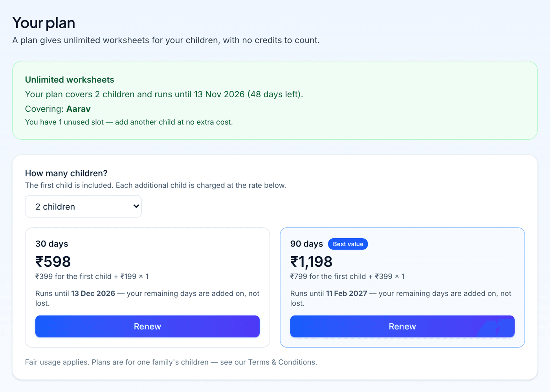Click the 11 Feb 2027 renewal date

click(x=346, y=294)
